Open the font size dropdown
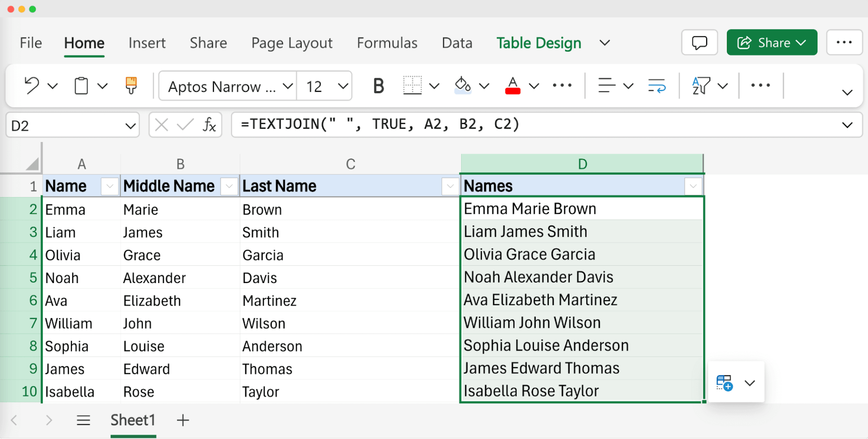This screenshot has width=868, height=439. coord(343,86)
